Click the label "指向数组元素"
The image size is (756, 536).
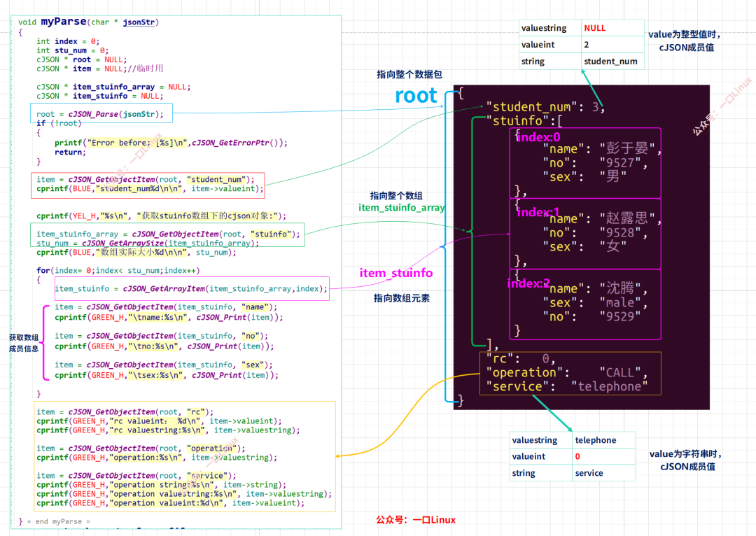pyautogui.click(x=401, y=298)
